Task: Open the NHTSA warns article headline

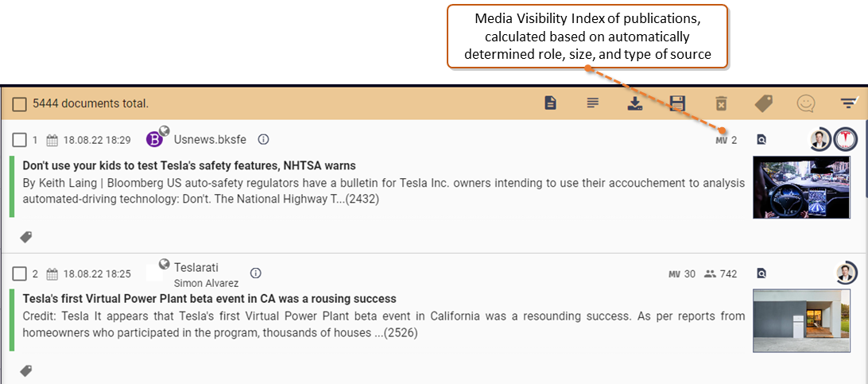Action: 188,165
